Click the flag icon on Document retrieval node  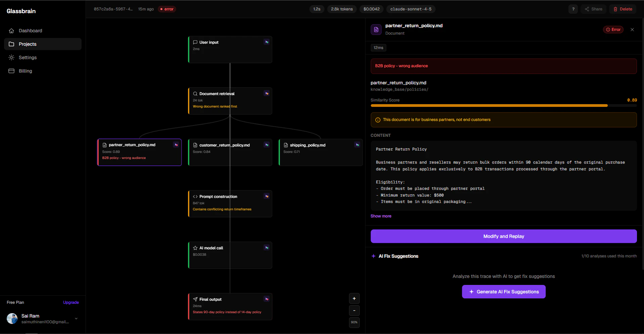(x=266, y=93)
